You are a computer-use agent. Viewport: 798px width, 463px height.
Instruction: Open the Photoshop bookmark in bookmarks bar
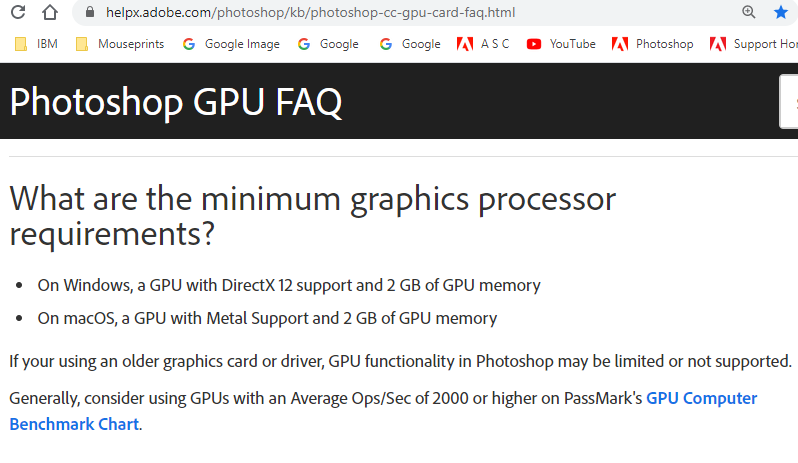pyautogui.click(x=654, y=44)
